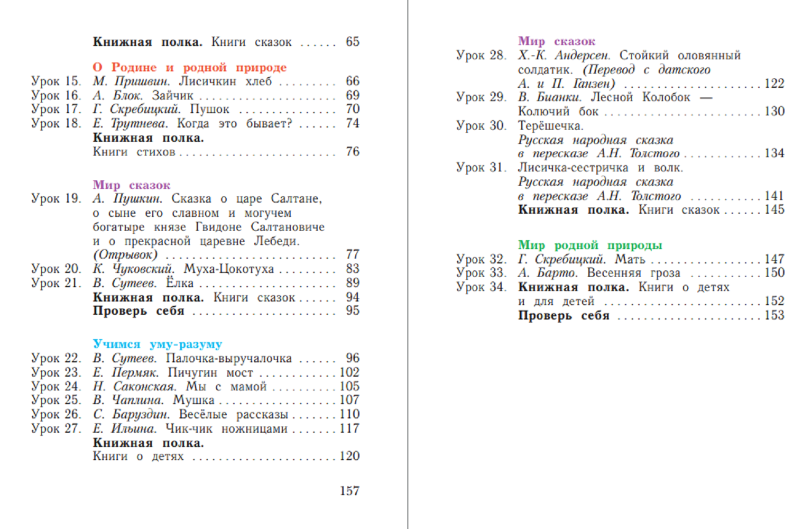Screen dimensions: 812x529
Task: Select 'Урок 29. В. Бианки. Лесной Колобок'
Action: click(584, 97)
